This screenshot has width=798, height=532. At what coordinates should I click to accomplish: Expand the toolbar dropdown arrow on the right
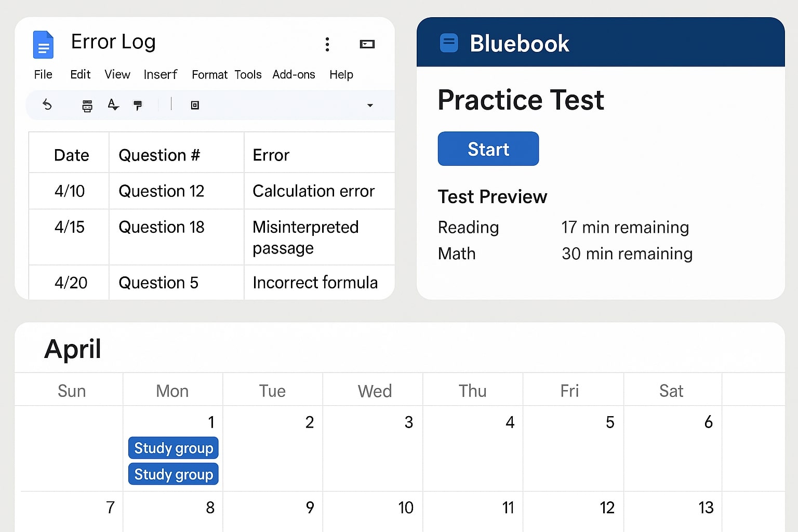click(370, 105)
